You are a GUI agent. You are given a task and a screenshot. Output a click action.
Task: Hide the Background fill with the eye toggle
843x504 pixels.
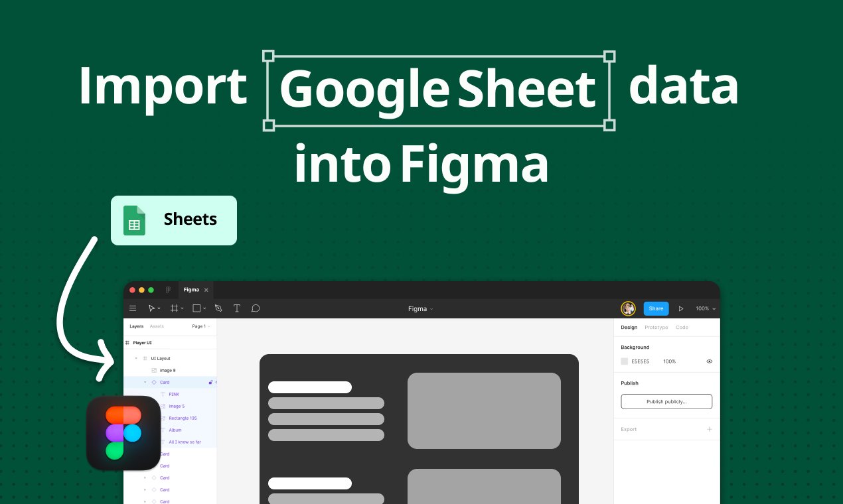710,361
